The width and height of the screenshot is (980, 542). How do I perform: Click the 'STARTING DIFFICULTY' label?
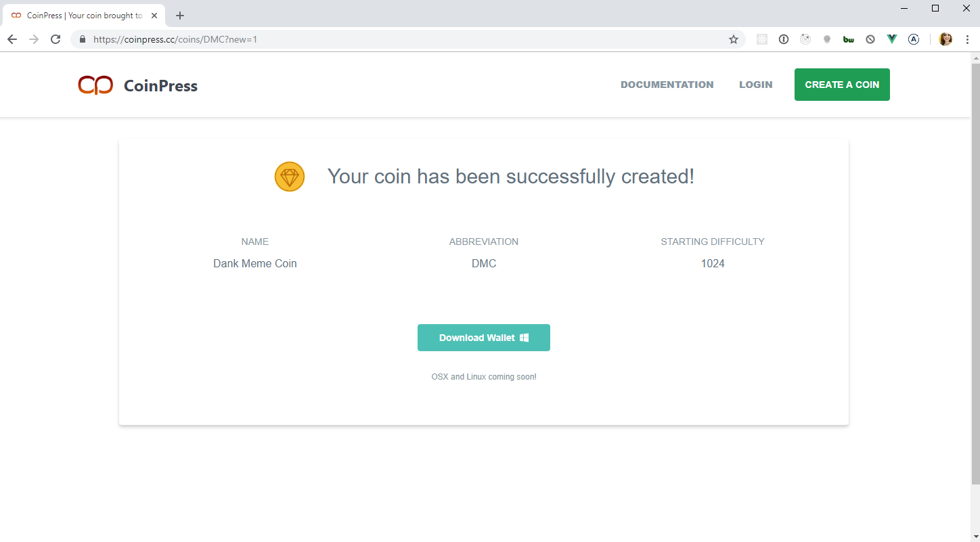(713, 242)
